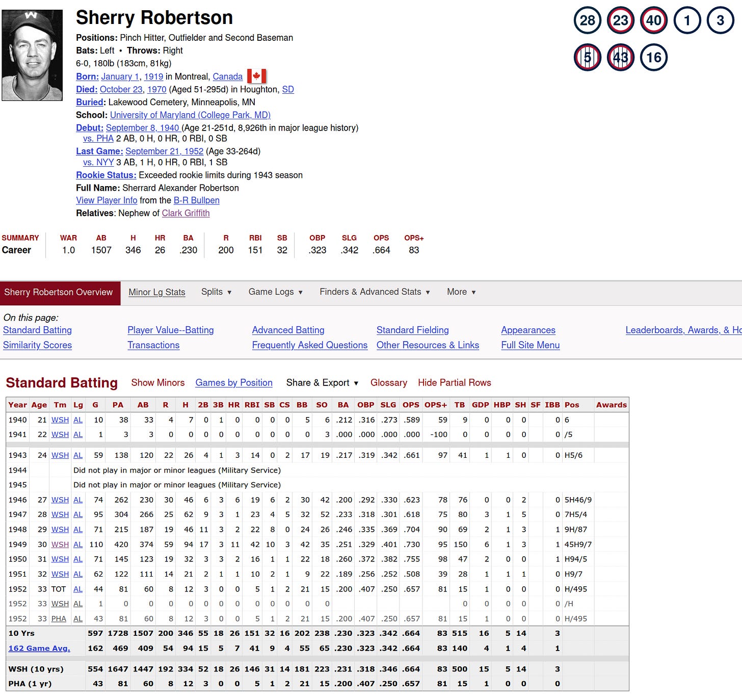Jump to Appearances section

(x=528, y=330)
